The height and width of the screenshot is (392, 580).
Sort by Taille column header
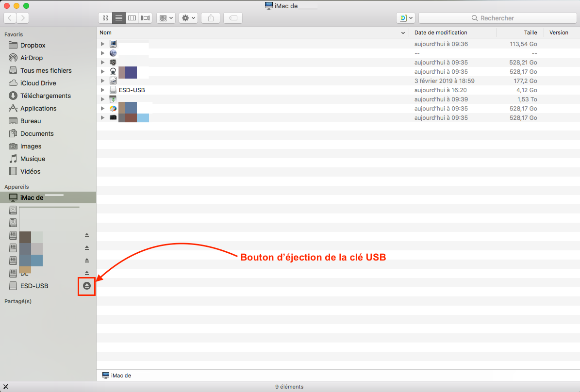530,33
